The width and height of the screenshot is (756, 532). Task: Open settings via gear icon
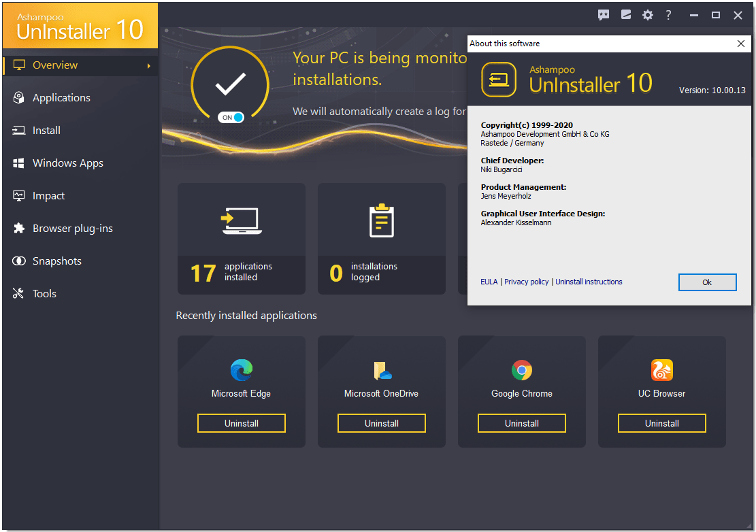pyautogui.click(x=648, y=15)
